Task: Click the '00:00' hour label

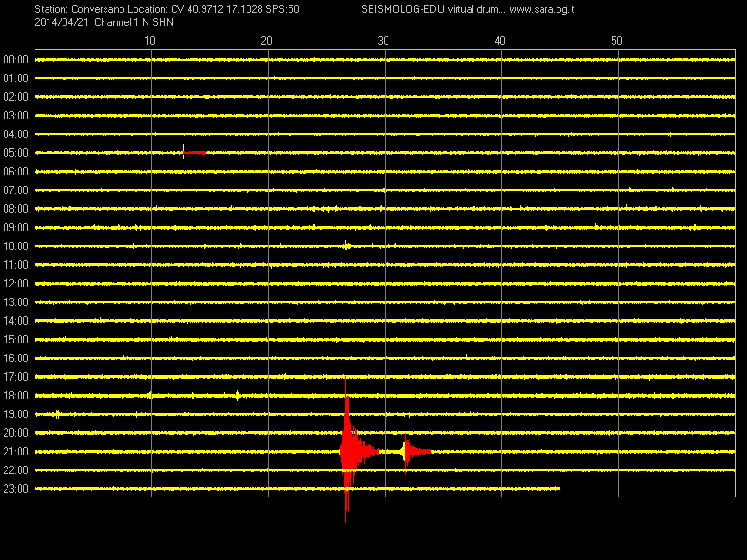Action: tap(16, 60)
